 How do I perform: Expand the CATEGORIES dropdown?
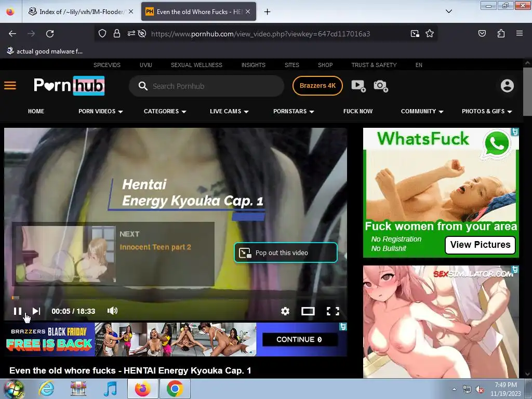click(165, 111)
